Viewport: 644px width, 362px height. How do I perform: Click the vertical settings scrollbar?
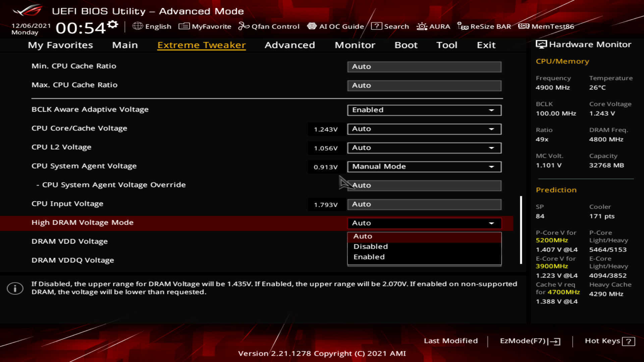pyautogui.click(x=521, y=230)
